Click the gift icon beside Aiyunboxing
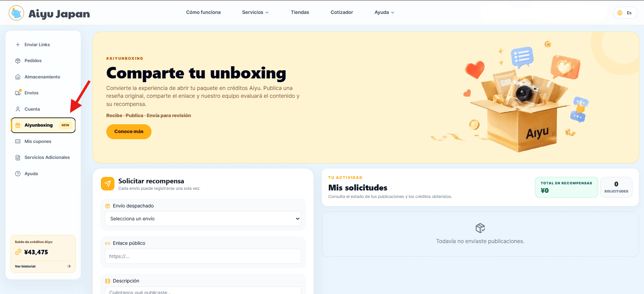Viewport: 644px width, 294px height. [x=18, y=125]
